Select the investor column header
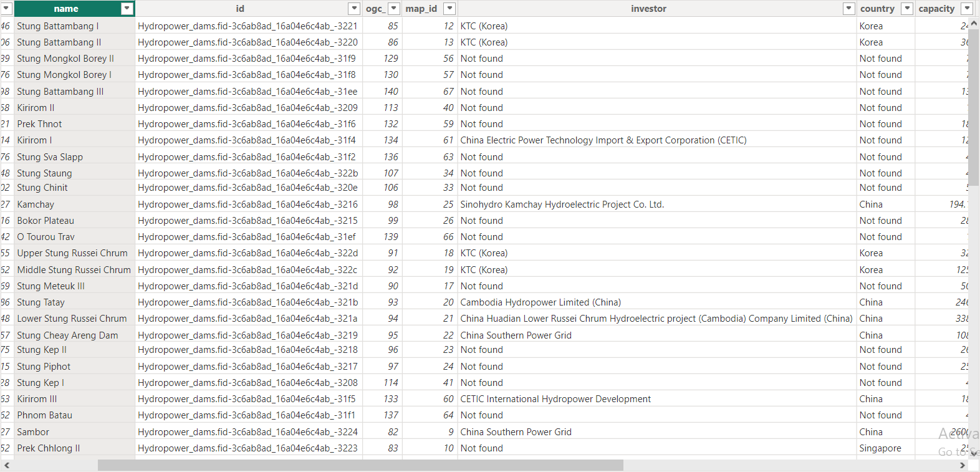This screenshot has height=472, width=980. (x=649, y=9)
